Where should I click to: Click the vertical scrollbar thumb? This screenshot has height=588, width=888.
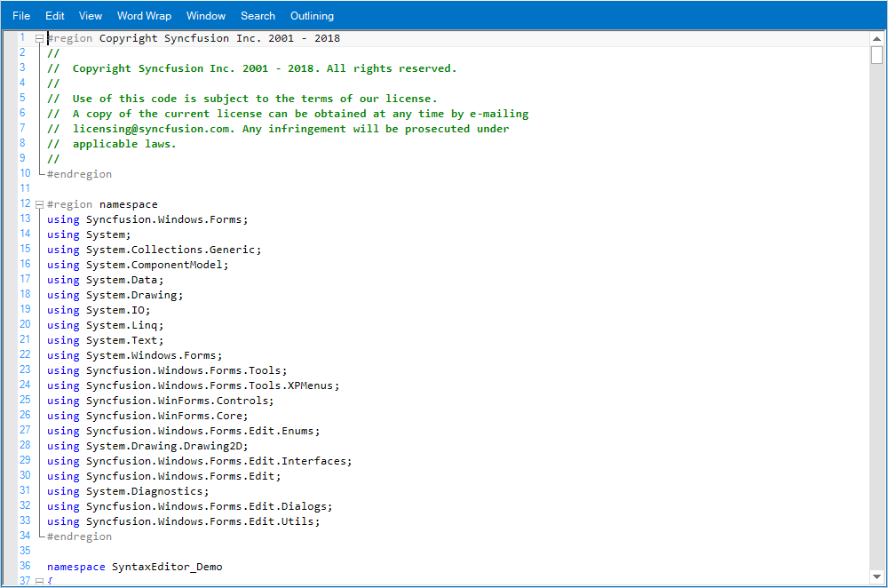tap(876, 55)
